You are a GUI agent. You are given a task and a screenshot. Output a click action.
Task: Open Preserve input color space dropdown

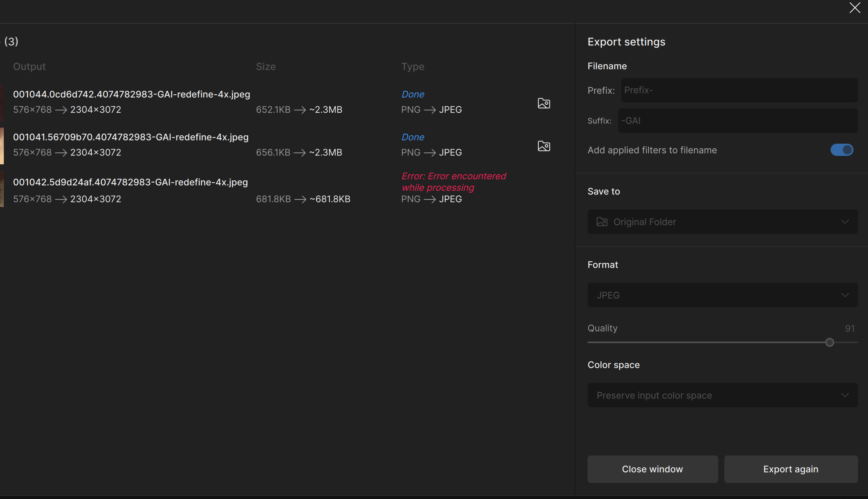(x=722, y=395)
